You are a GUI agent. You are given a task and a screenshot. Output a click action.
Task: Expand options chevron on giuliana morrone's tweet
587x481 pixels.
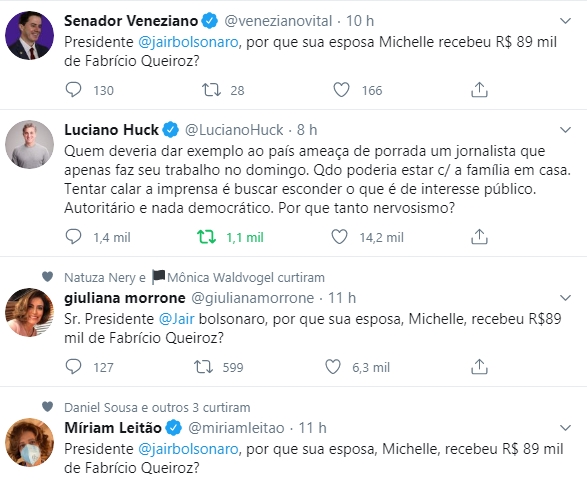coord(565,298)
